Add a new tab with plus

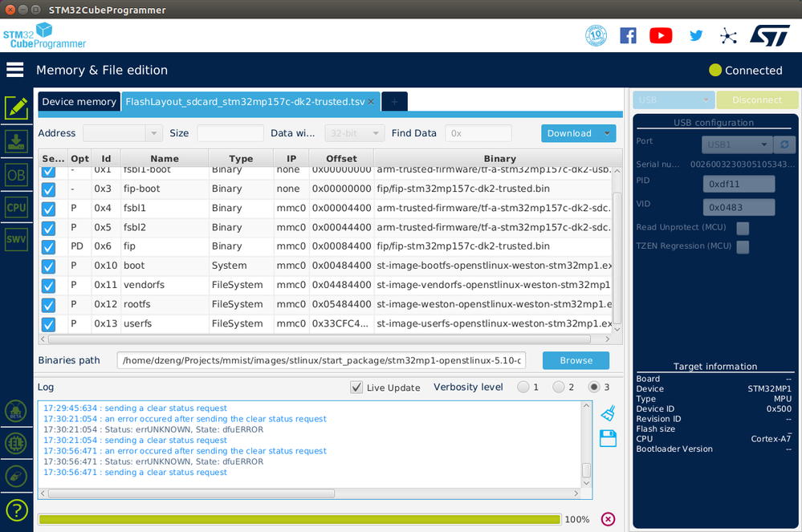(394, 102)
